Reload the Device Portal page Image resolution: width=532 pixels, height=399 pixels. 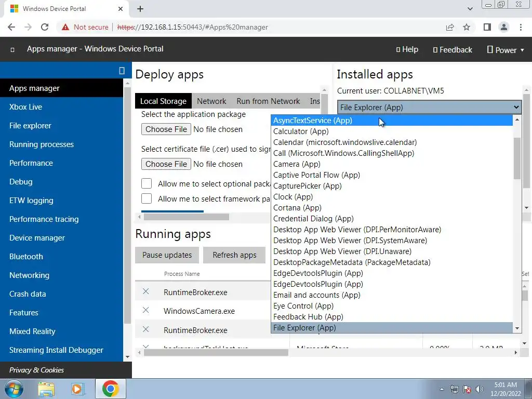coord(45,27)
